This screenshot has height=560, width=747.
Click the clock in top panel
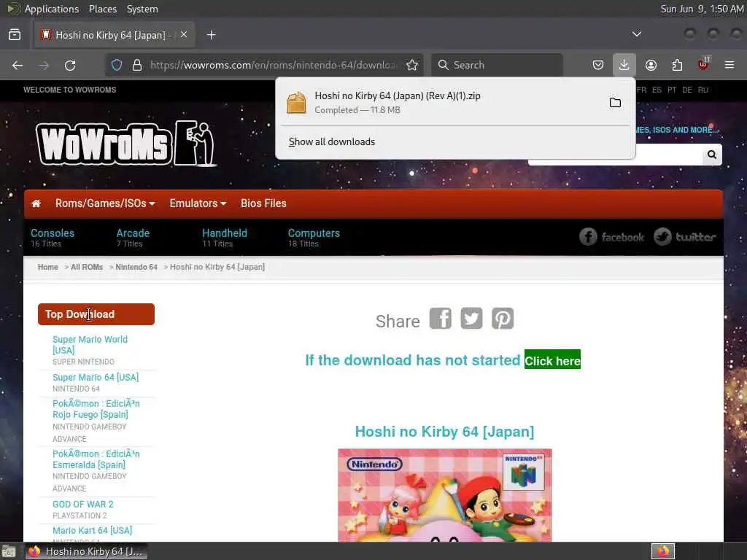tap(702, 9)
